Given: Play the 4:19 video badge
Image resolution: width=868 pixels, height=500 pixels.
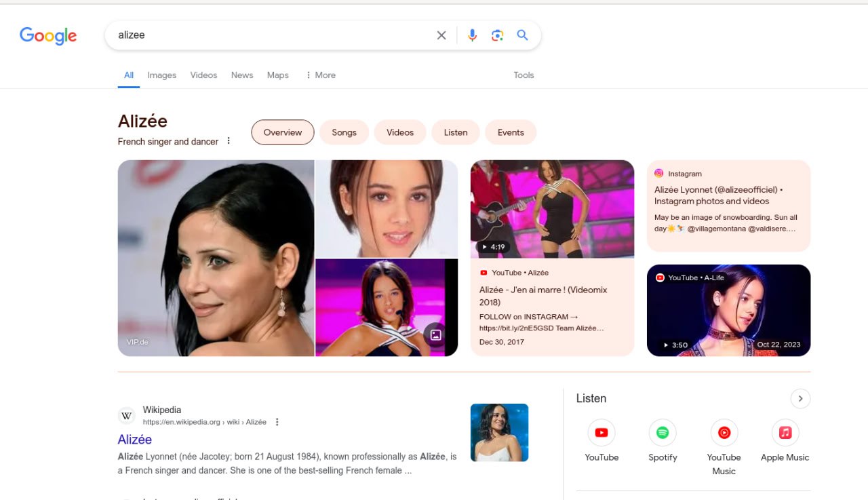Looking at the screenshot, I should point(493,247).
